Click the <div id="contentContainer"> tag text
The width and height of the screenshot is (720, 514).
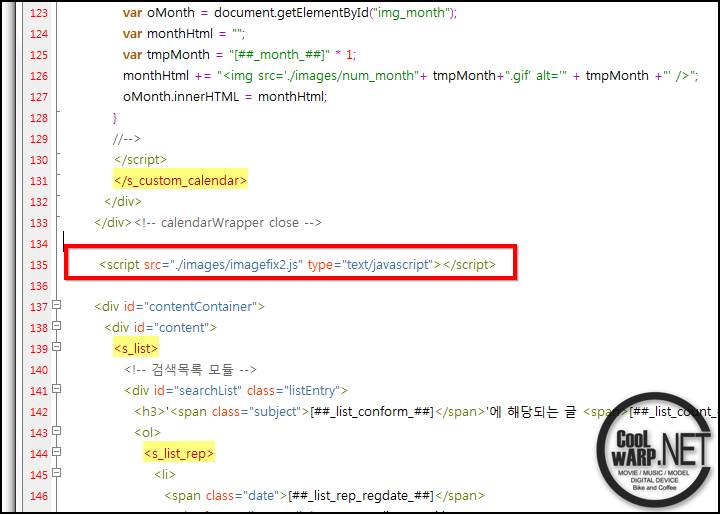pyautogui.click(x=180, y=306)
